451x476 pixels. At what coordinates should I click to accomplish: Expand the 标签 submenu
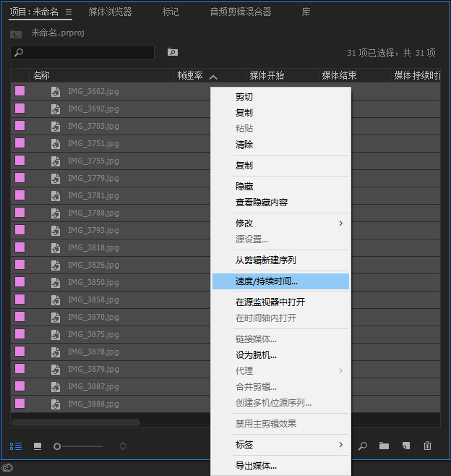[281, 445]
